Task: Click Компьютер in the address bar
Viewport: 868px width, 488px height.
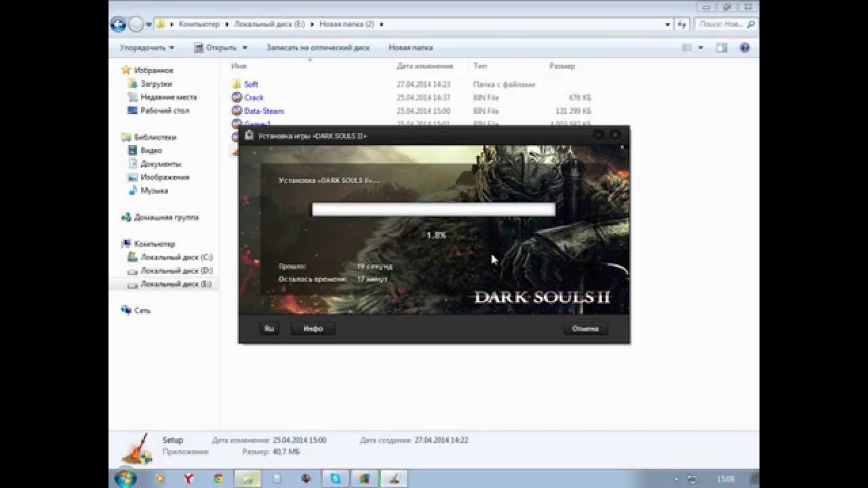Action: pyautogui.click(x=199, y=24)
